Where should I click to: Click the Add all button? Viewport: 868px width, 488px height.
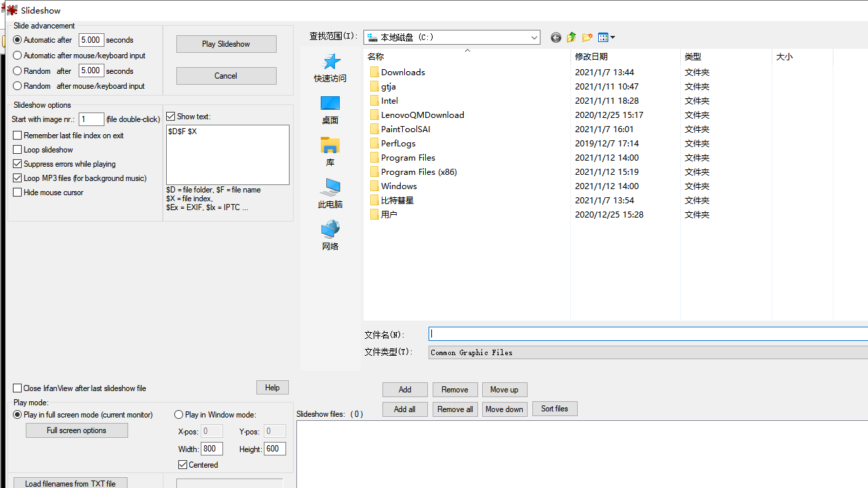pos(405,409)
